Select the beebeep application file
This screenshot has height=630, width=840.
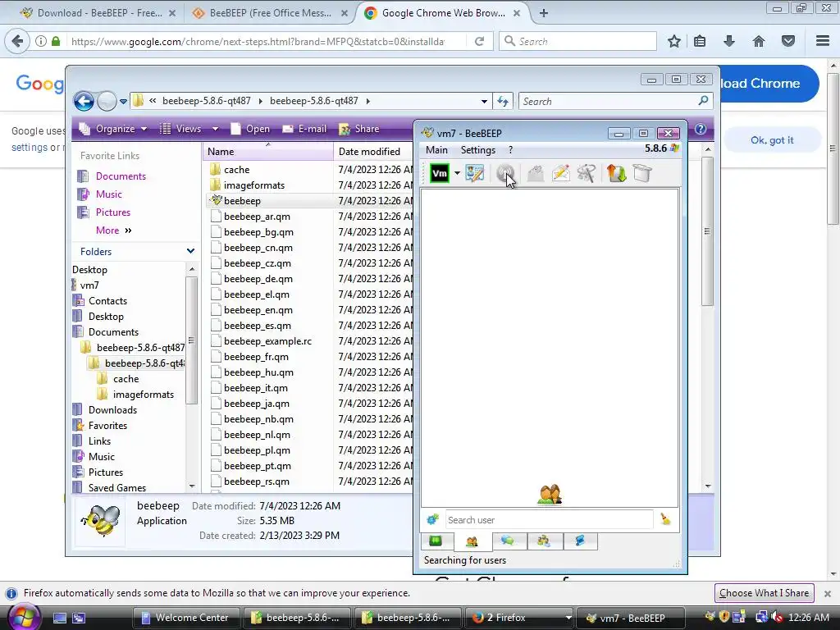[242, 200]
